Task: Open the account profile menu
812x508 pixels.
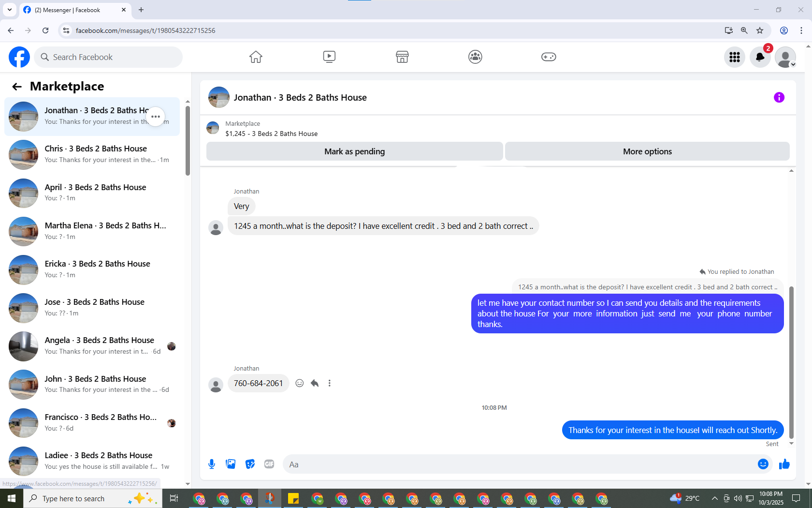Action: [x=785, y=57]
